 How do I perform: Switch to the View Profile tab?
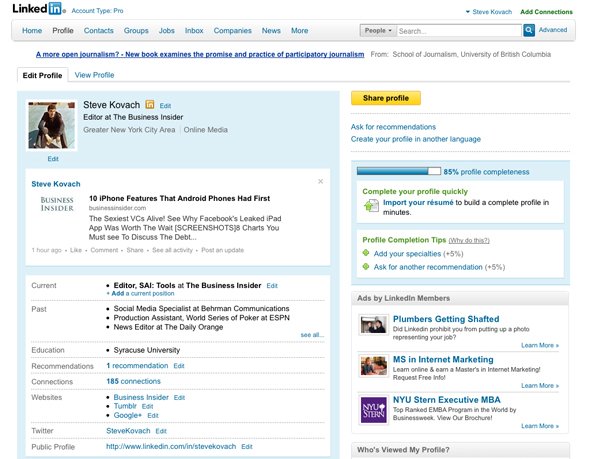[94, 75]
